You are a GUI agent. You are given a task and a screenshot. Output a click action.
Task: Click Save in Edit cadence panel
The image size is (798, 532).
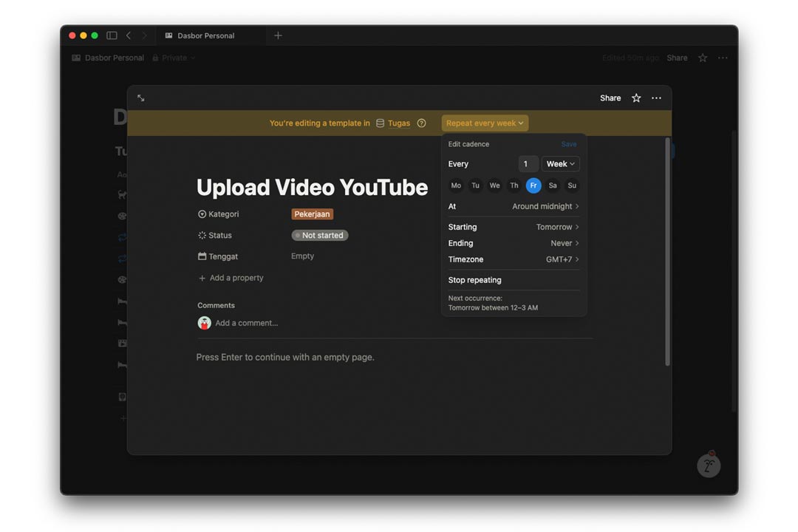pyautogui.click(x=568, y=144)
